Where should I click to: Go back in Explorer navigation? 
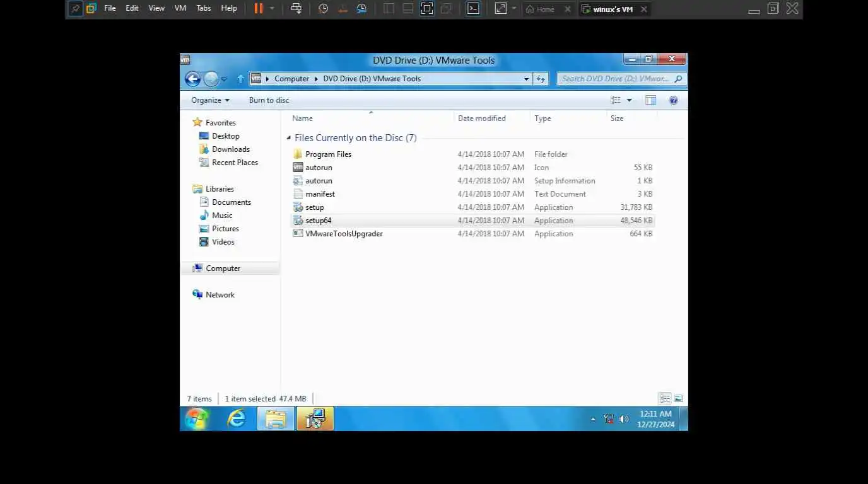point(192,79)
